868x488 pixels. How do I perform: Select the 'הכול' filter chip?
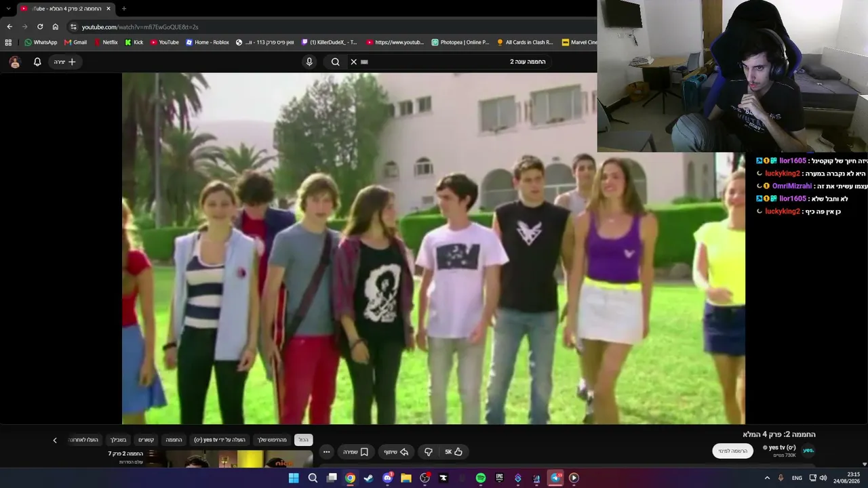pyautogui.click(x=303, y=440)
